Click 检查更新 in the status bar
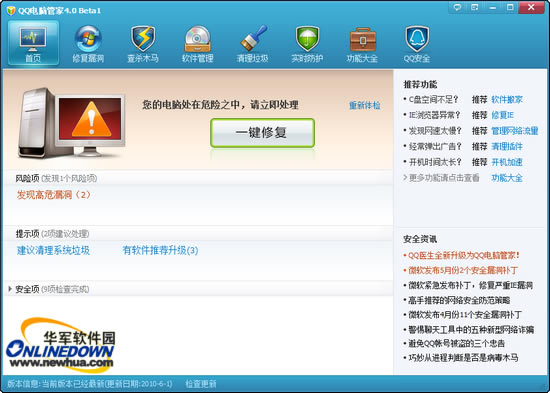The image size is (550, 393). (201, 384)
